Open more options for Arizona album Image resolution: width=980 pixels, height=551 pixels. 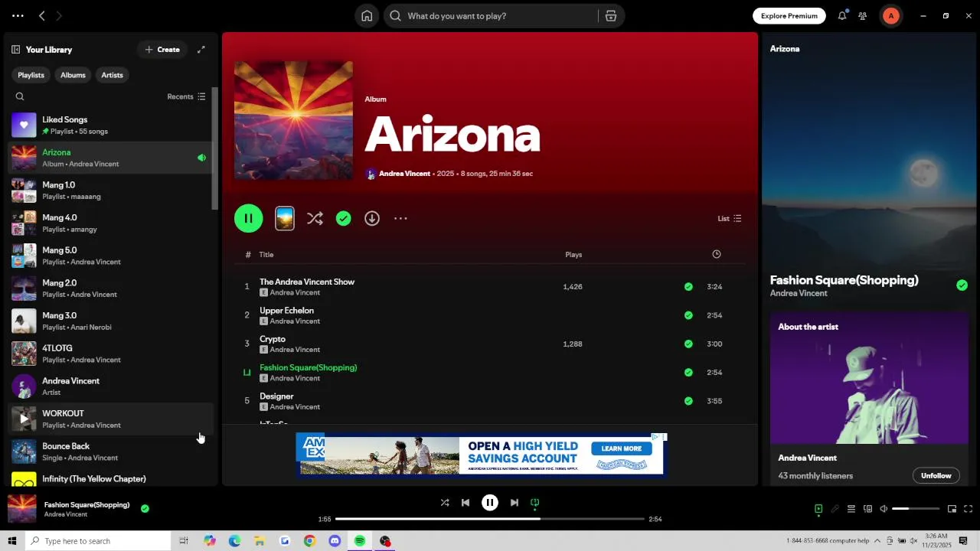click(400, 219)
